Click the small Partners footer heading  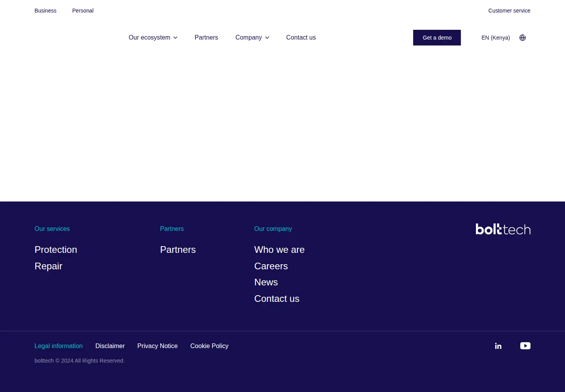[x=172, y=229]
